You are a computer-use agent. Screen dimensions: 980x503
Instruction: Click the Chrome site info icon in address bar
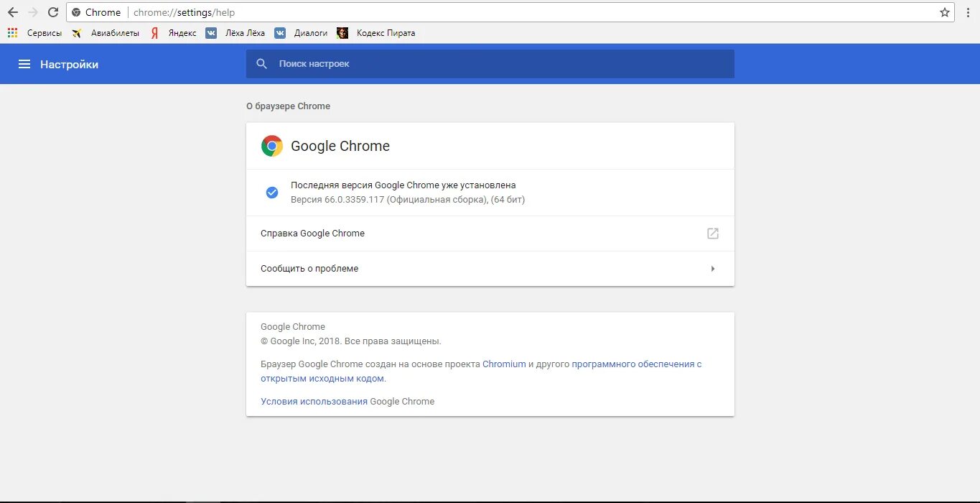click(76, 12)
